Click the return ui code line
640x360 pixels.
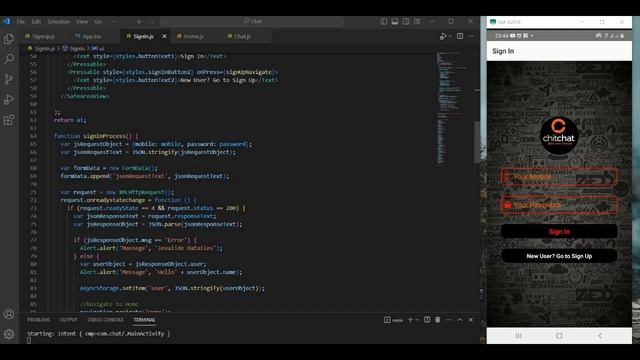[70, 120]
